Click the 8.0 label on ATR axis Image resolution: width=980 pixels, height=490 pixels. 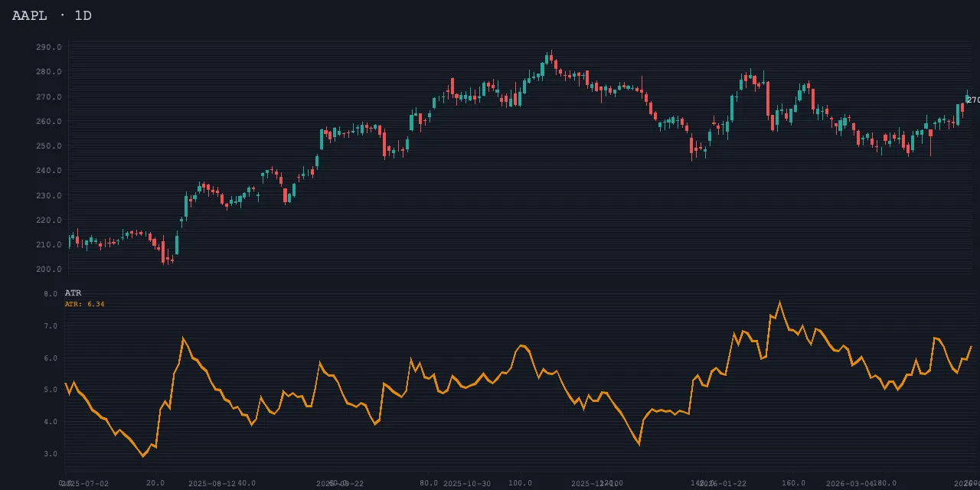tap(51, 294)
